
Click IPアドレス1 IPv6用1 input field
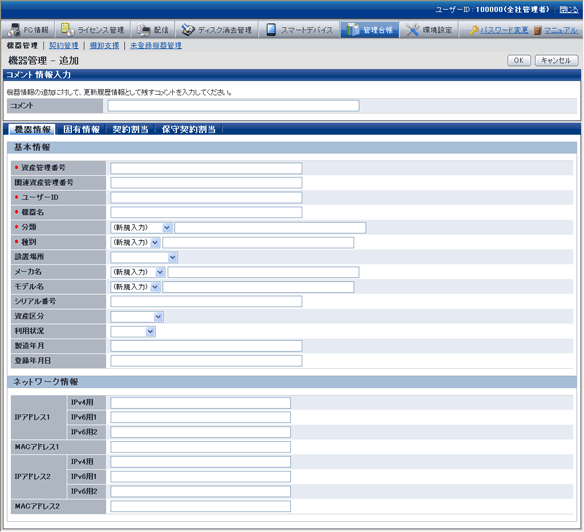point(200,417)
